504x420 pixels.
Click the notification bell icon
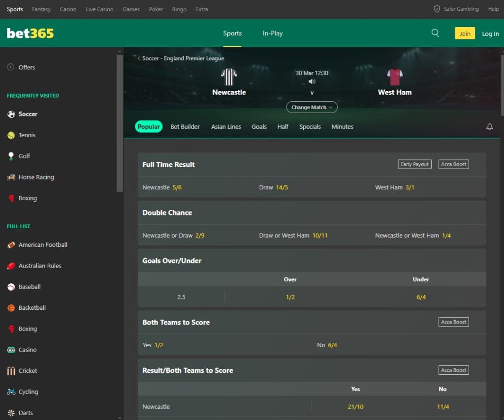point(490,126)
